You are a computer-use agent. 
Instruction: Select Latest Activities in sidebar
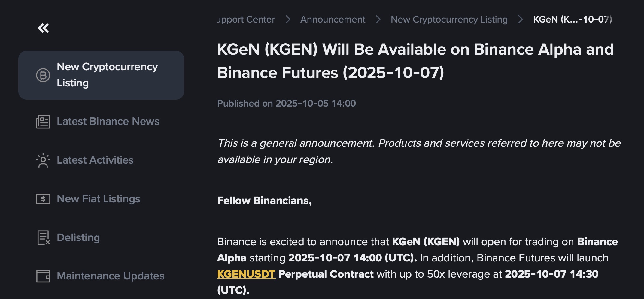coord(95,160)
